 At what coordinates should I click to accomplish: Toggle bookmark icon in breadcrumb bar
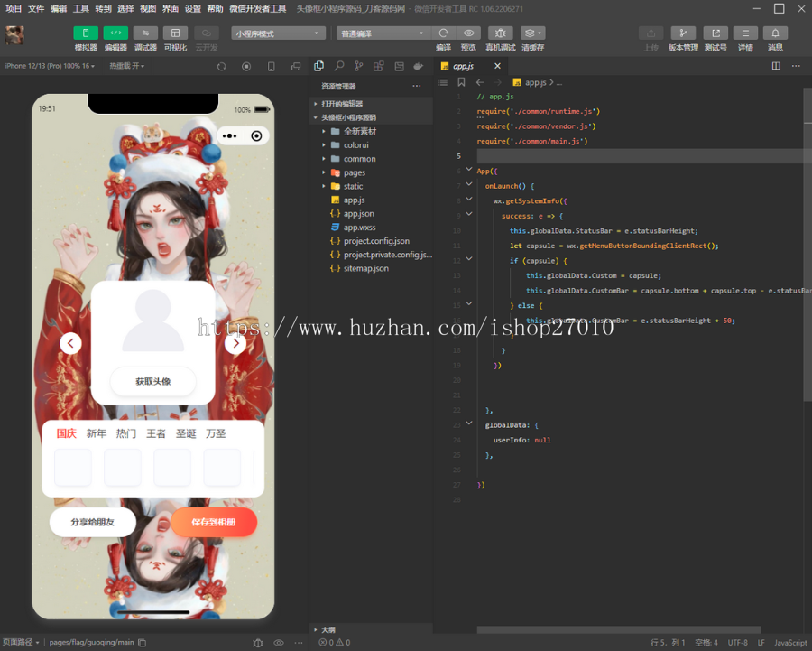tap(461, 82)
